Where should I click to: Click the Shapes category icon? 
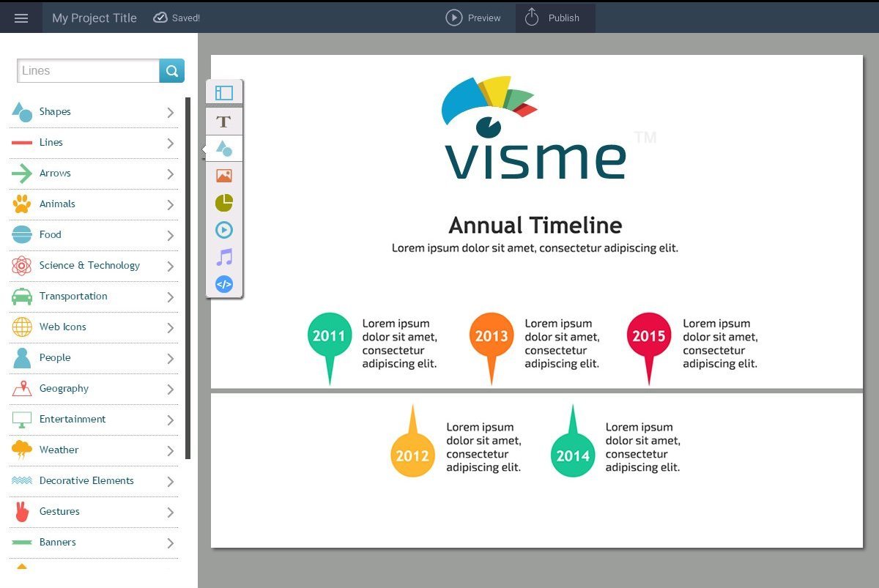tap(22, 111)
